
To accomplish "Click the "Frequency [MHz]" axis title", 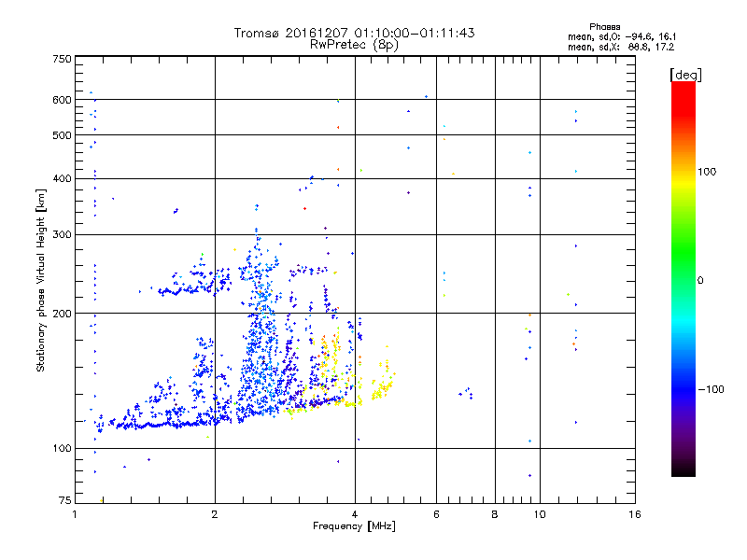I will tap(354, 526).
